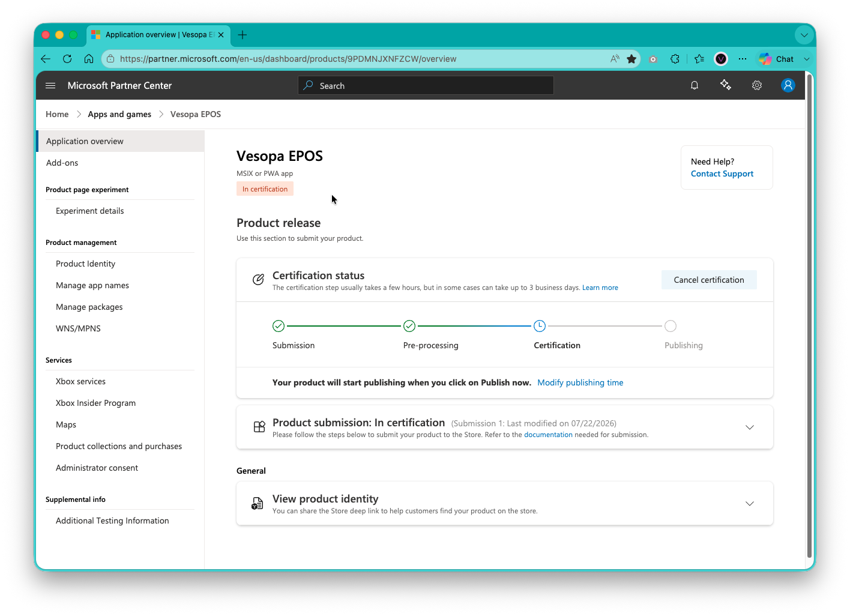Image resolution: width=850 pixels, height=616 pixels.
Task: Click the site info lock icon
Action: pyautogui.click(x=110, y=59)
